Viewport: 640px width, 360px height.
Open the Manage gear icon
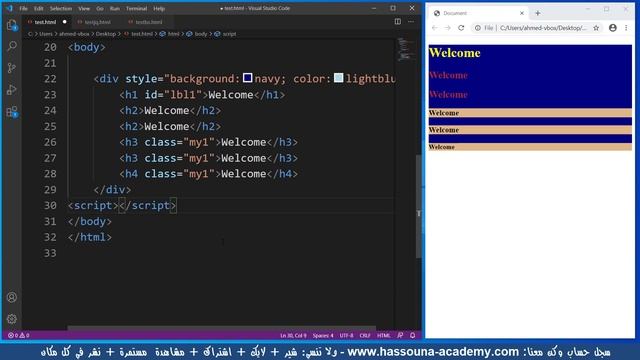[x=12, y=319]
